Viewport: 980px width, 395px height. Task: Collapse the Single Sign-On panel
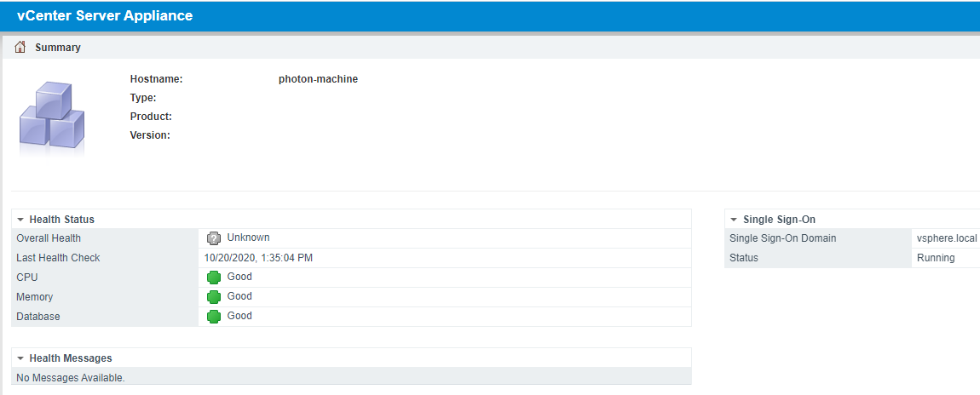(735, 220)
